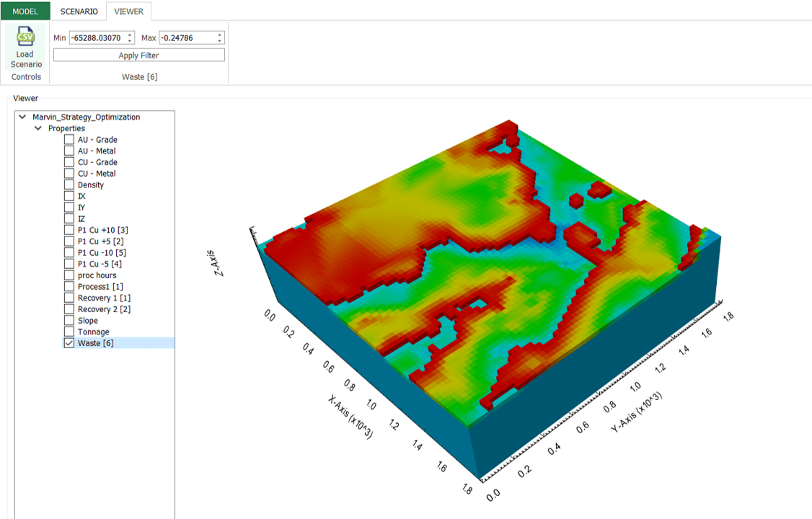
Task: Uncheck the Waste [6] checkbox
Action: (69, 343)
